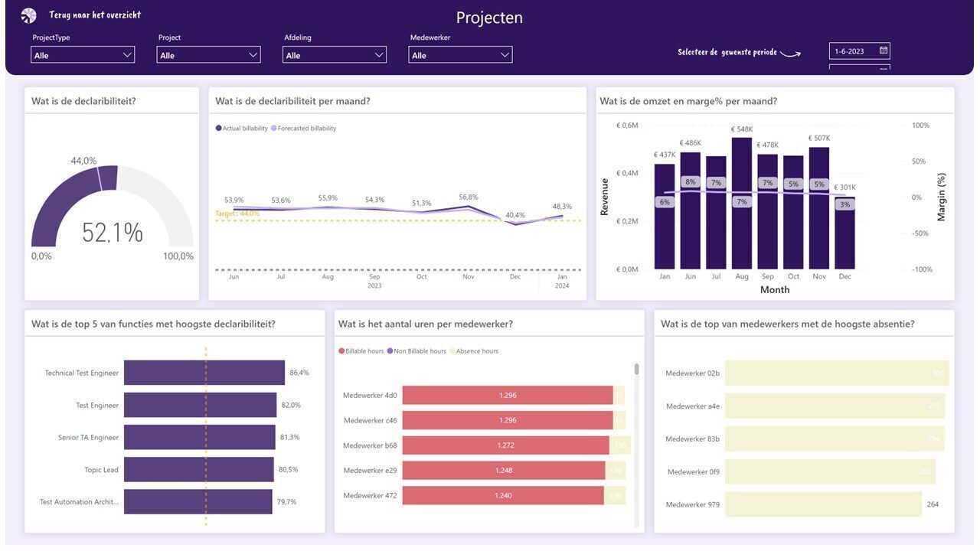
Task: Select the Medewerker 02b absence bar
Action: pos(837,373)
